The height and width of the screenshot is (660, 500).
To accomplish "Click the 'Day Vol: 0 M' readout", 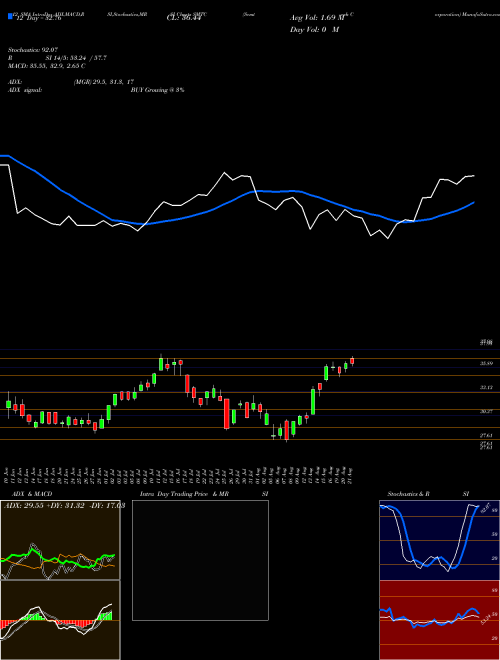I will [x=314, y=29].
